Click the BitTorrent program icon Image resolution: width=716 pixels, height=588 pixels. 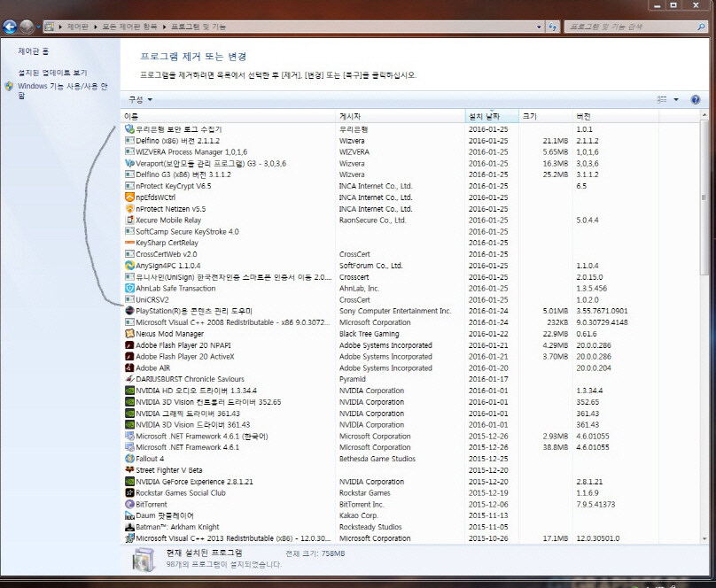pos(129,504)
